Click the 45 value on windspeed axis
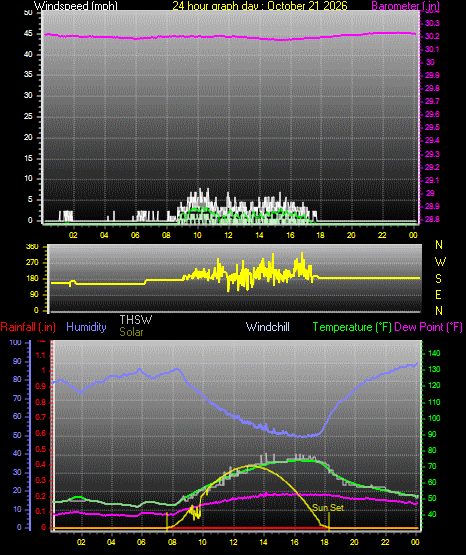This screenshot has width=466, height=555. [x=28, y=34]
